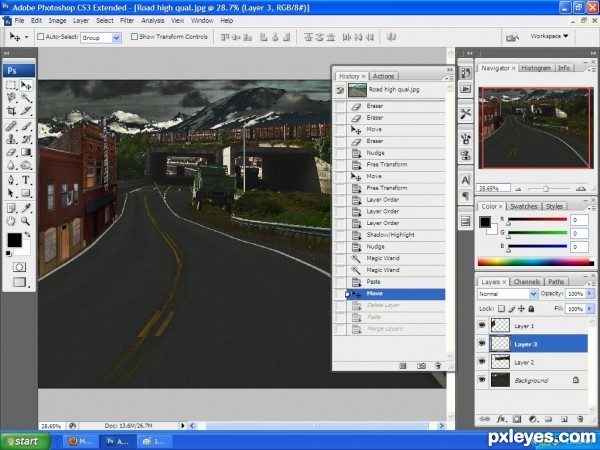Toggle Quick Mask mode
600x450 pixels.
click(x=19, y=267)
